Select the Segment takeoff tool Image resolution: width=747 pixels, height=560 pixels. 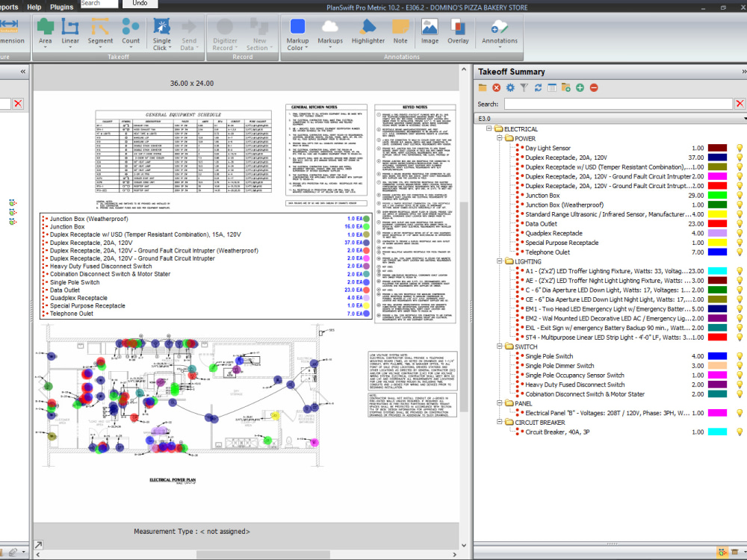click(100, 32)
